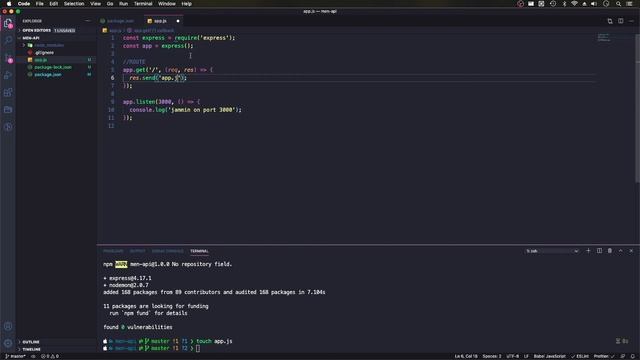Close the terminal panel

[x=631, y=251]
